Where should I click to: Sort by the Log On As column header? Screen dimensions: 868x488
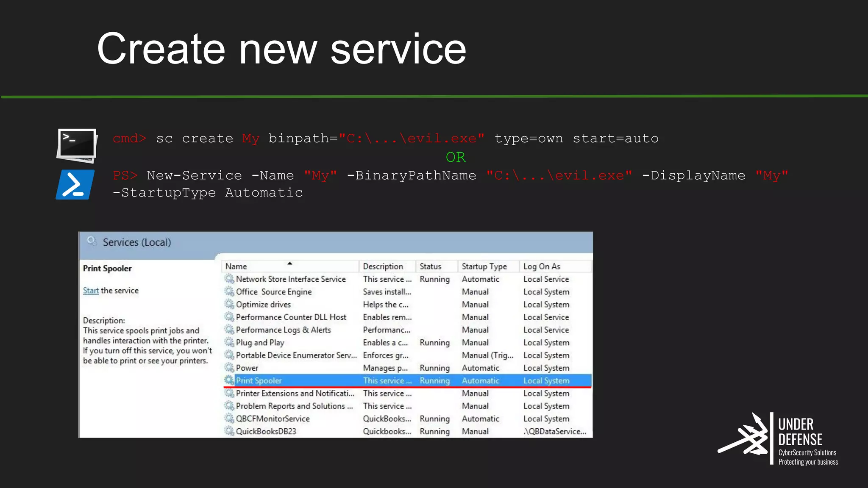click(555, 266)
